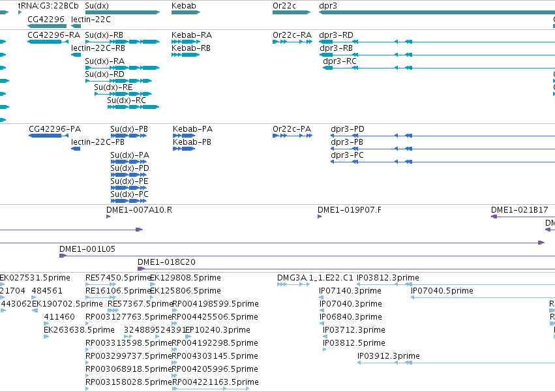Click the RE57450.5prime EST label
Image resolution: width=555 pixels, height=392 pixels.
coord(119,278)
